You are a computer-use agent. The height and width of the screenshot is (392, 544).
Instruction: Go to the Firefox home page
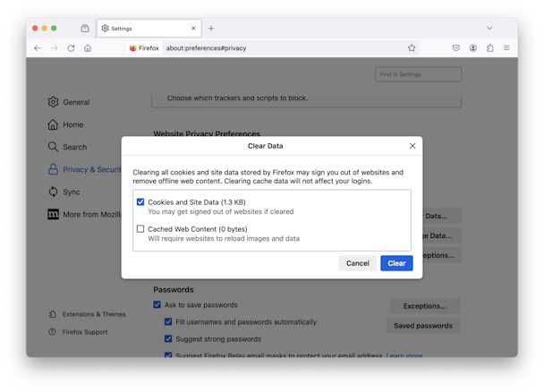(88, 48)
